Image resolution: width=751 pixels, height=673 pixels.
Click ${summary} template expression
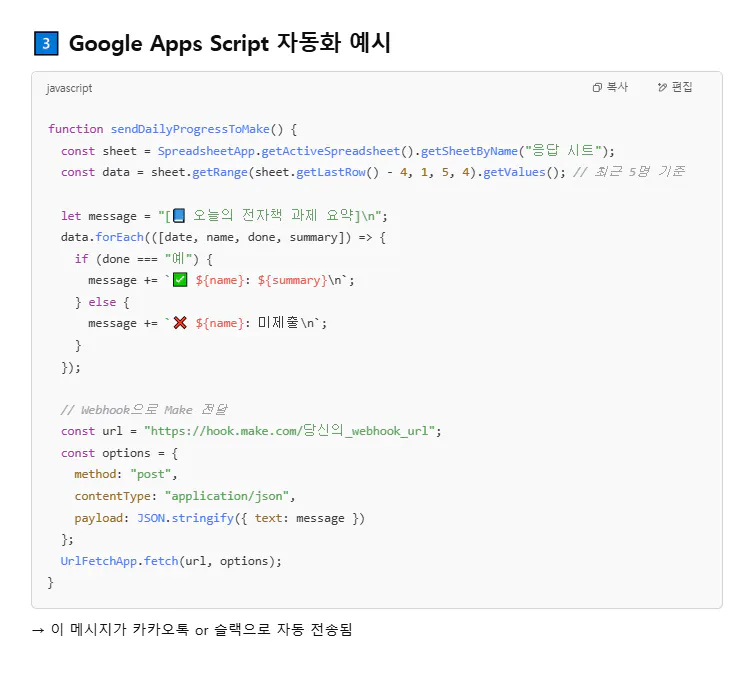[292, 280]
